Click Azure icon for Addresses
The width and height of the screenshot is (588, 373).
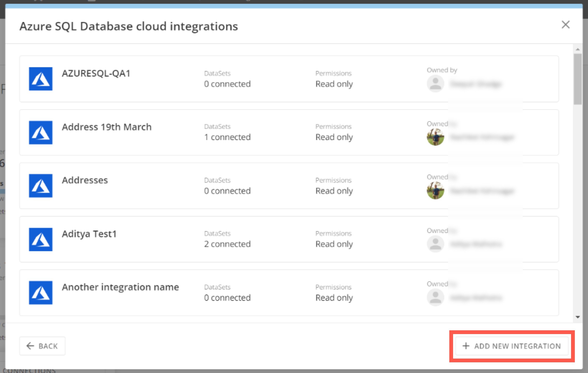tap(41, 186)
